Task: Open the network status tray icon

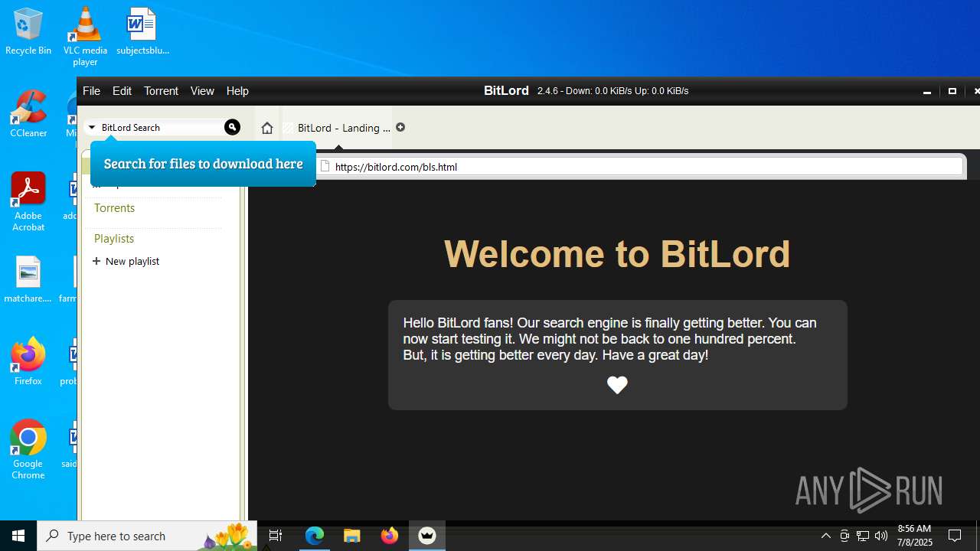Action: click(863, 536)
